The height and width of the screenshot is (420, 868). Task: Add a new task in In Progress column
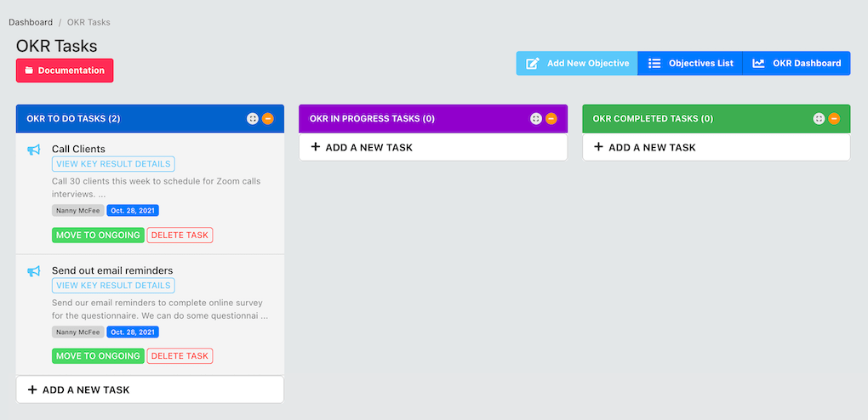tap(433, 147)
